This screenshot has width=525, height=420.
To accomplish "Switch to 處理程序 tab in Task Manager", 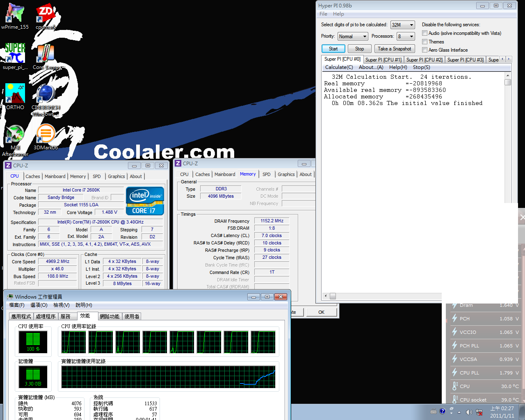I will point(46,316).
